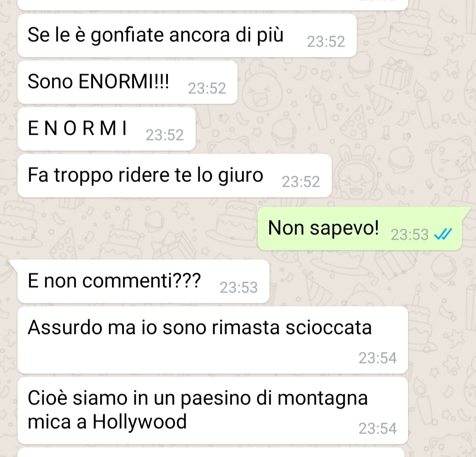Tap message 'Se le è gonfiate ancora di più'

(x=187, y=36)
